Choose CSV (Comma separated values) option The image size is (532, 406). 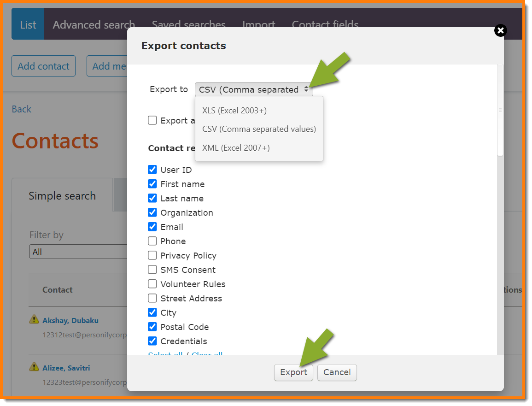point(259,129)
